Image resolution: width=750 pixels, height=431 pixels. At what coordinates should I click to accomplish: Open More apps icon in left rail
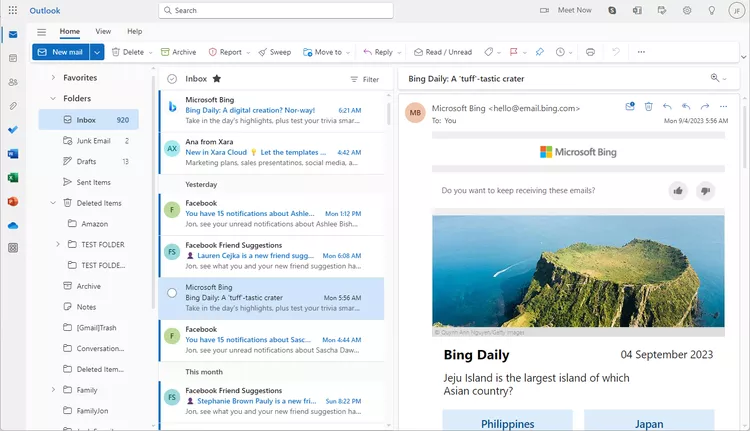coord(13,248)
